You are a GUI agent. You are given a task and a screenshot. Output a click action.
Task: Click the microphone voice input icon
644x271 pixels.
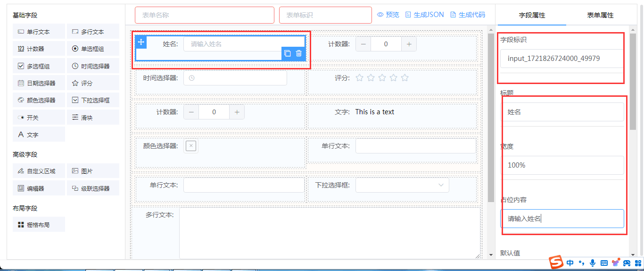(x=592, y=263)
